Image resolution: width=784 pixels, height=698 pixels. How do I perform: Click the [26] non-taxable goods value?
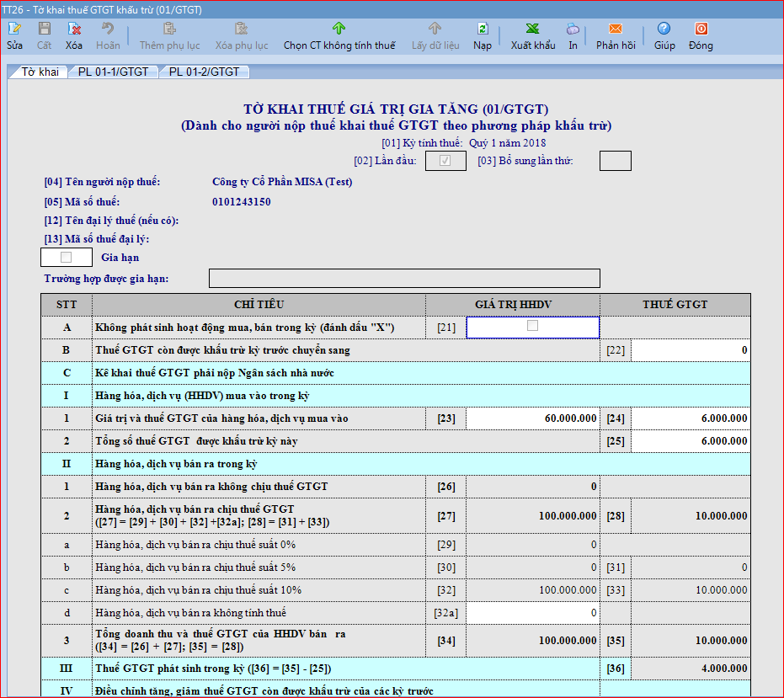[x=532, y=487]
